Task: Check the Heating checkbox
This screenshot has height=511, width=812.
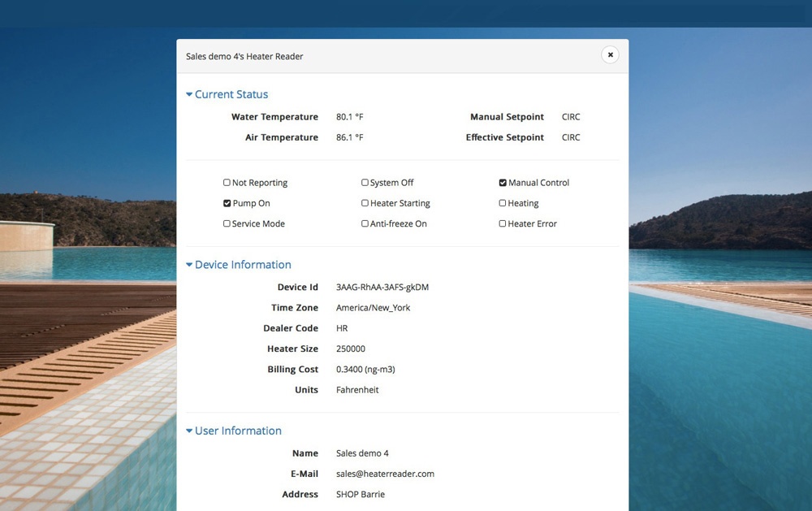Action: [x=503, y=203]
